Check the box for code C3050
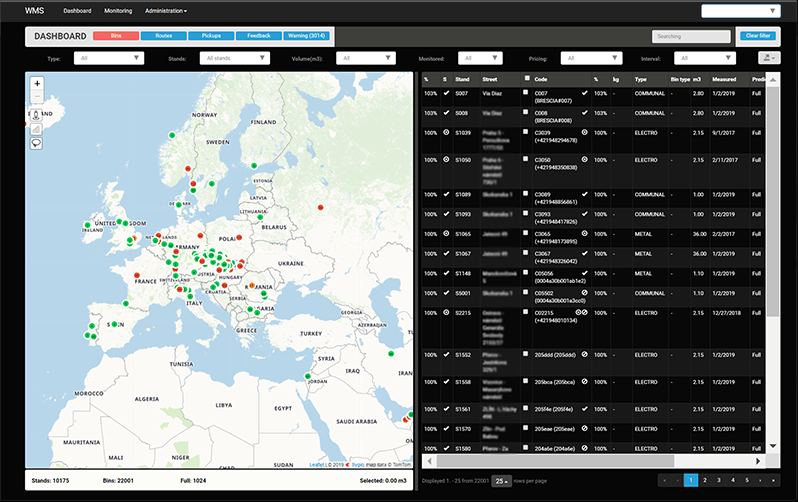The height and width of the screenshot is (502, 798). (526, 159)
